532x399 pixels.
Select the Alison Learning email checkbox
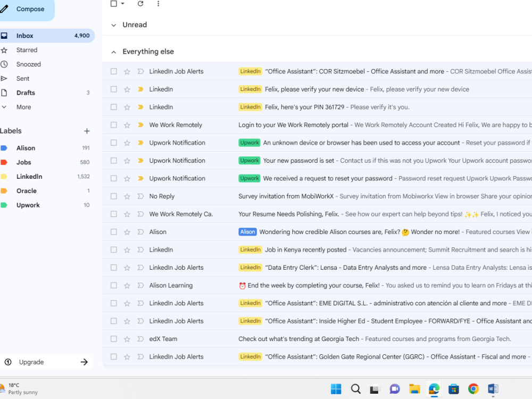pyautogui.click(x=114, y=285)
